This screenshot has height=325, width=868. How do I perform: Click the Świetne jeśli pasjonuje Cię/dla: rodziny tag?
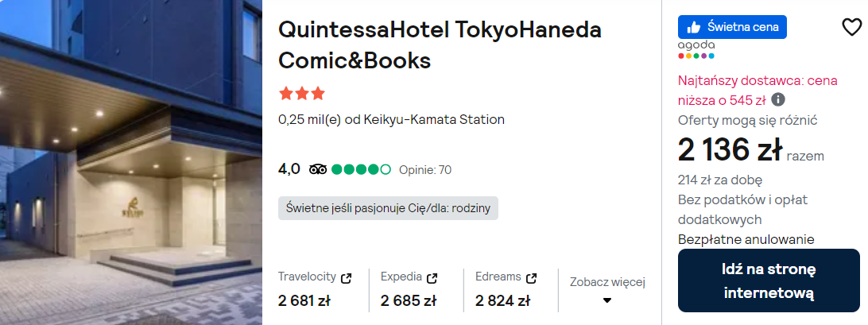pos(389,208)
